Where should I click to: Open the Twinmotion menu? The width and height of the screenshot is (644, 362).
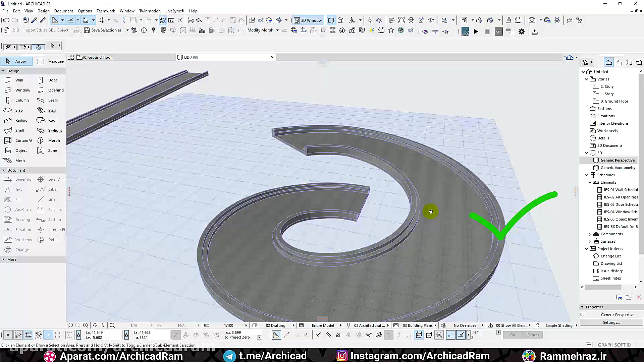pyautogui.click(x=150, y=11)
